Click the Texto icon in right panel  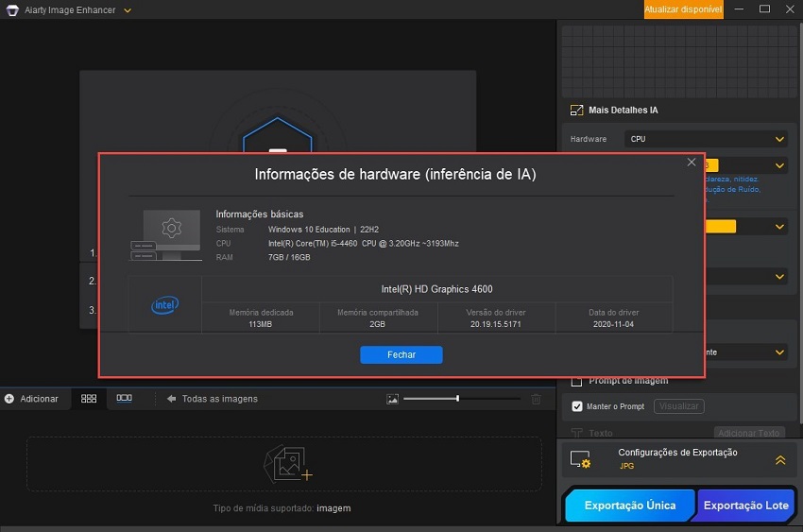click(576, 433)
